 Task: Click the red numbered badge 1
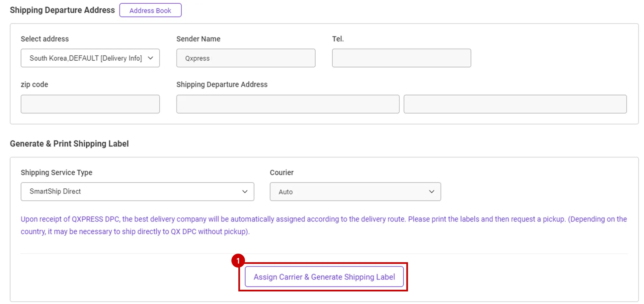point(238,261)
